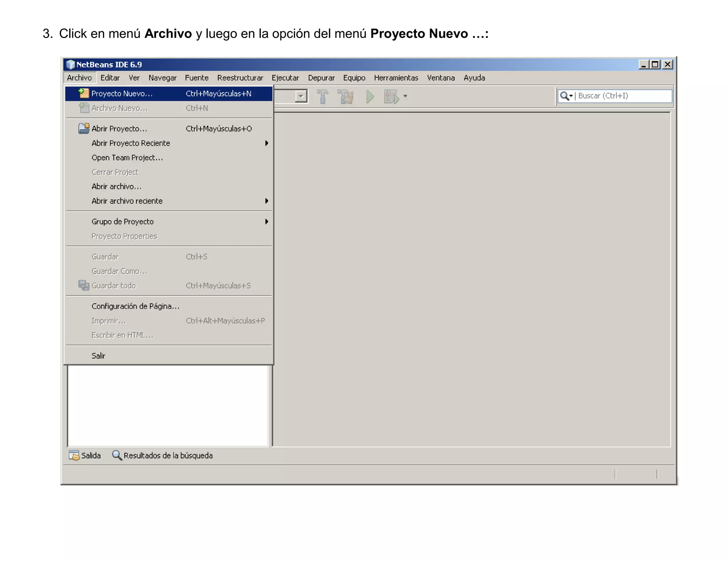Expand Abrir Proyecto Reciente submenu
Screen dimensions: 728x562
click(131, 143)
